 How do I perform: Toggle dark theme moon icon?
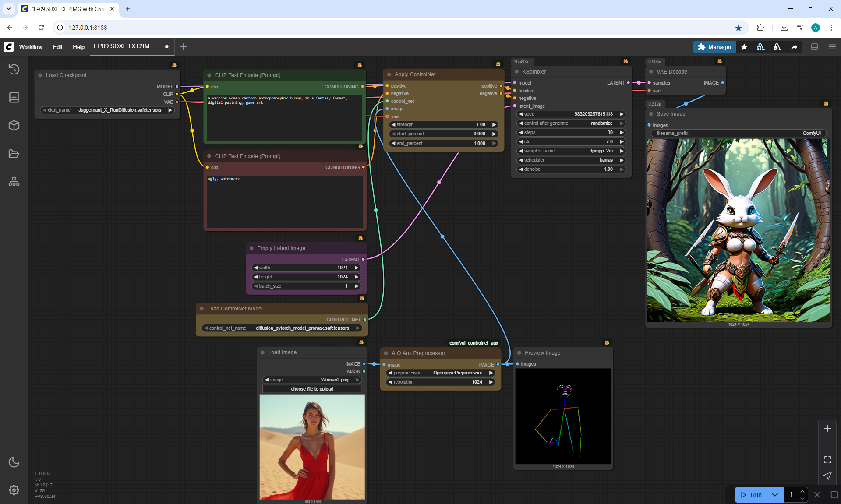(14, 462)
